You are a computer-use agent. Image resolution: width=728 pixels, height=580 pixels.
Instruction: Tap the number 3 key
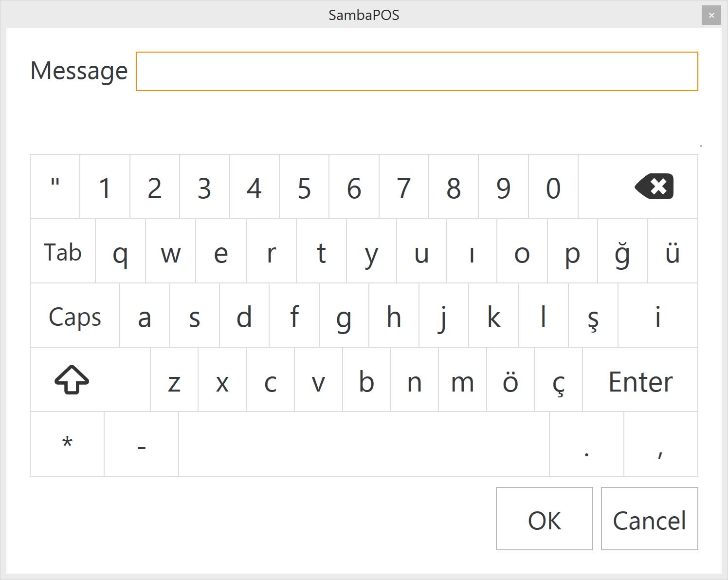pos(205,187)
